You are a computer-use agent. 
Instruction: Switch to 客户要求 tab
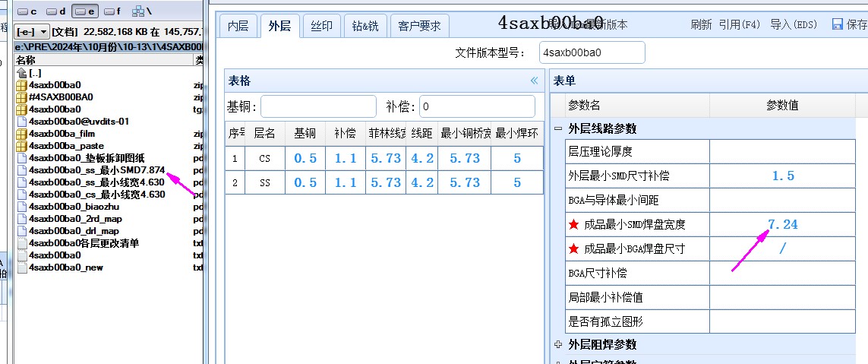tap(420, 26)
